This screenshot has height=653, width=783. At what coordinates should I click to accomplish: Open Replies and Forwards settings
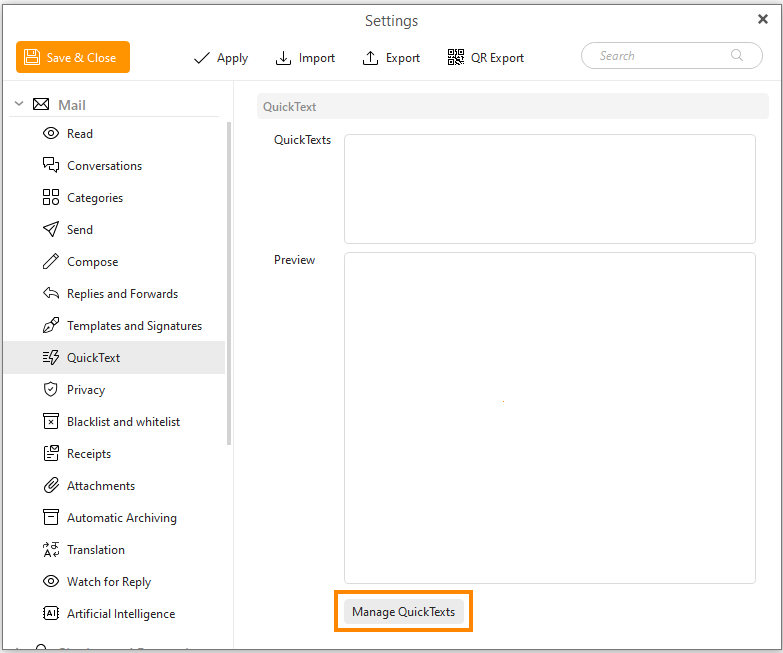coord(122,294)
